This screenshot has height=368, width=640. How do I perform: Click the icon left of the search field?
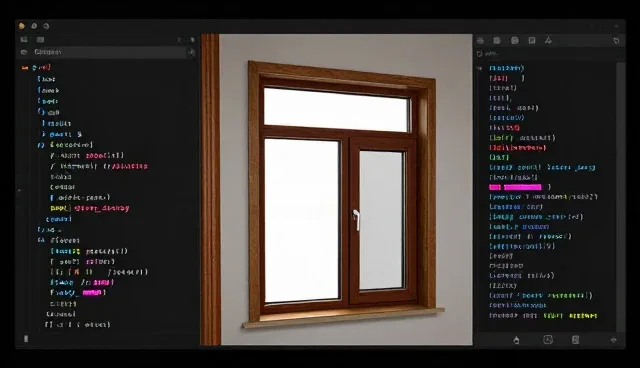coord(24,52)
